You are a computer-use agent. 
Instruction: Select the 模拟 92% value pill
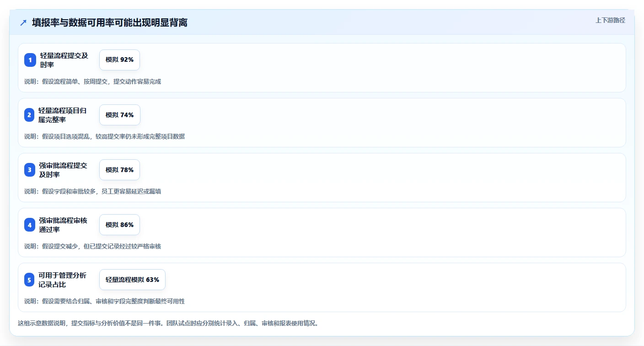click(119, 60)
